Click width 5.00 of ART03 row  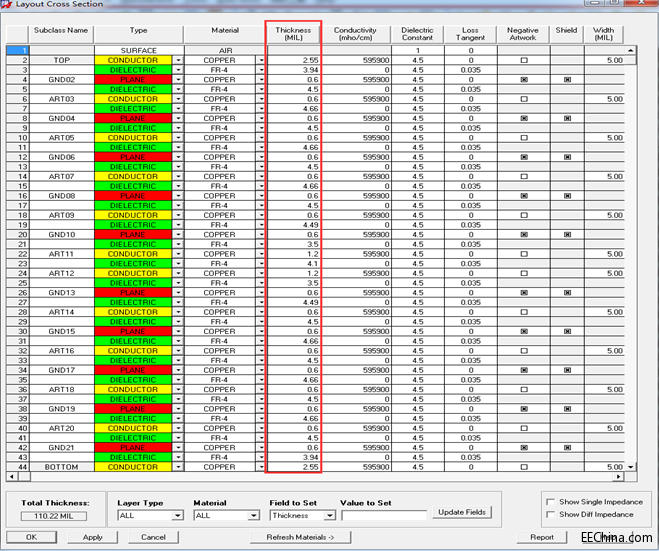(604, 99)
